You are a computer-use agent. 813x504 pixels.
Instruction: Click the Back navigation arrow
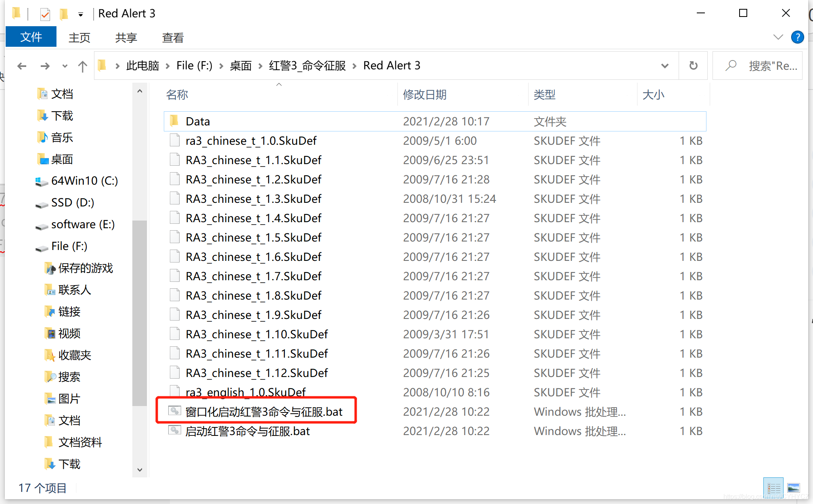pyautogui.click(x=22, y=66)
